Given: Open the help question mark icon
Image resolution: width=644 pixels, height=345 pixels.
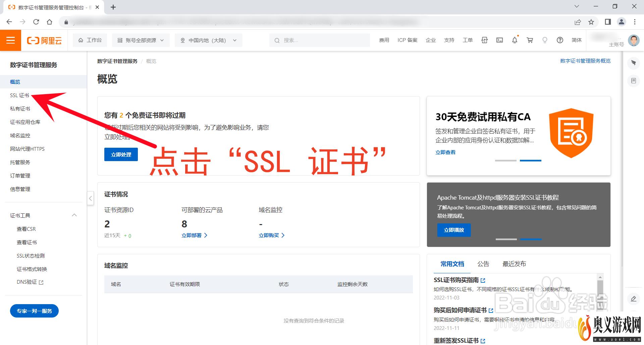Looking at the screenshot, I should pyautogui.click(x=560, y=40).
